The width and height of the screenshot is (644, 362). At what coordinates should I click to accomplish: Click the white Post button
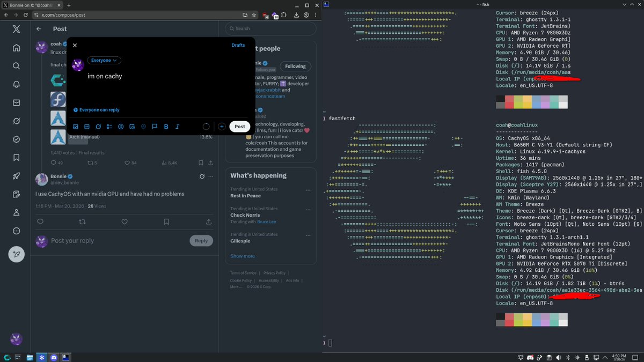click(x=240, y=127)
